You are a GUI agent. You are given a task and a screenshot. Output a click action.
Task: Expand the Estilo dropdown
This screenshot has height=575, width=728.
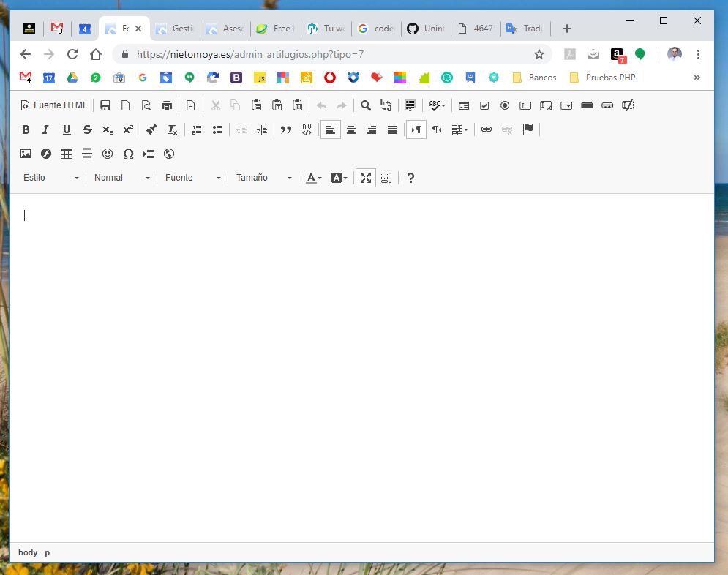click(51, 178)
